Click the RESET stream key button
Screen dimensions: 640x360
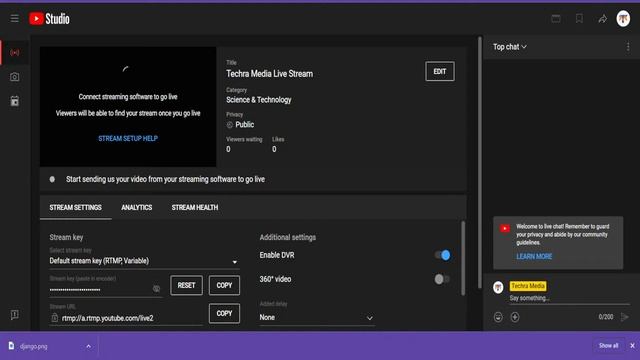[x=186, y=285]
